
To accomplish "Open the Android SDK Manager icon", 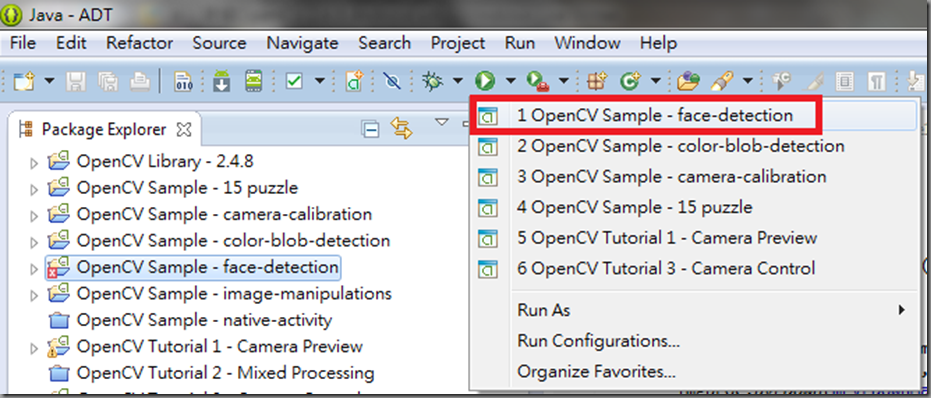I will [x=221, y=81].
